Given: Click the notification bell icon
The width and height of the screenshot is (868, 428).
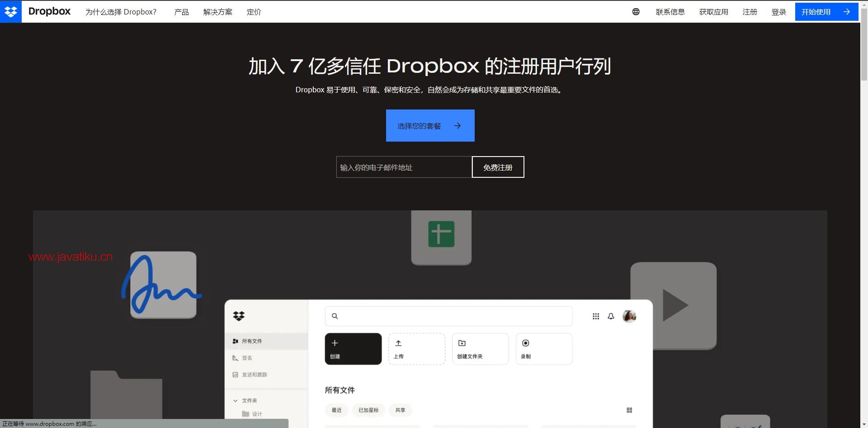Looking at the screenshot, I should [x=611, y=316].
